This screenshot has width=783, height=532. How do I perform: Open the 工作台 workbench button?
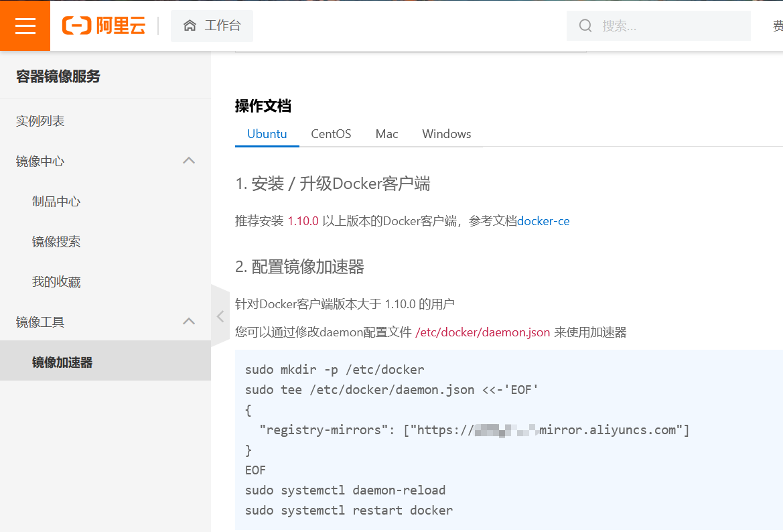click(x=212, y=26)
